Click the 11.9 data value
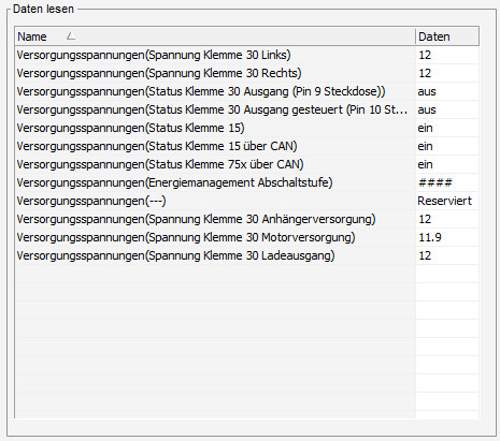Screen dimensions: 500x441 (430, 237)
